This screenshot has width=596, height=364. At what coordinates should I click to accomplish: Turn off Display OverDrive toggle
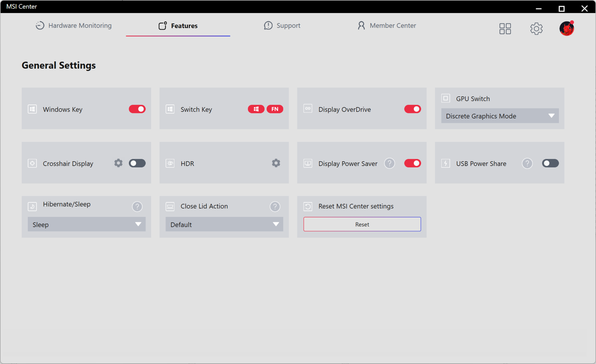click(x=412, y=109)
